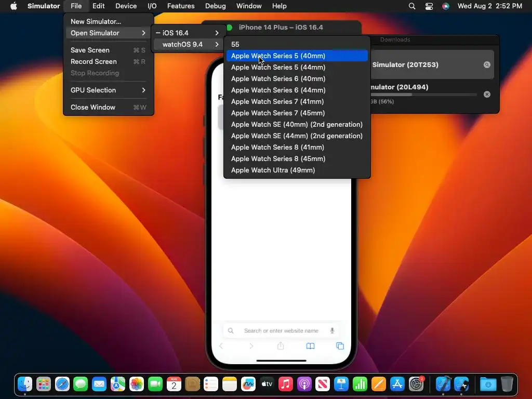Launch Pages from the Dock
This screenshot has height=399, width=532.
click(x=379, y=384)
